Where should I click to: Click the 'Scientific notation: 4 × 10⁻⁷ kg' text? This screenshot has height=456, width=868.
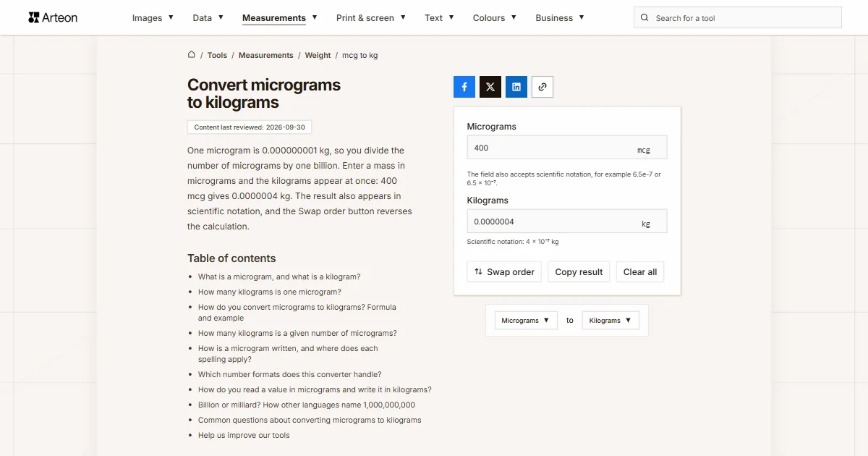point(513,242)
